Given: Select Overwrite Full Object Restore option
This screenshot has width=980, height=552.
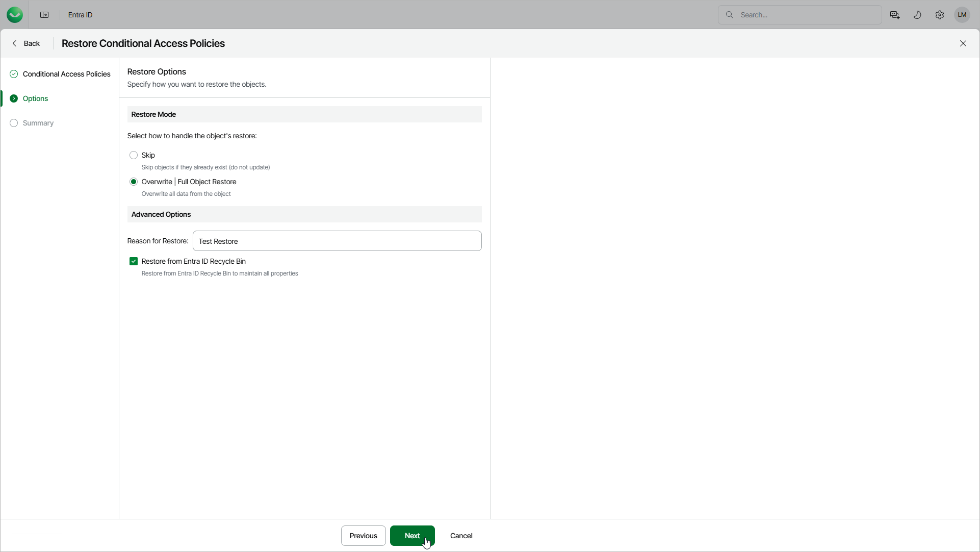Looking at the screenshot, I should [134, 182].
